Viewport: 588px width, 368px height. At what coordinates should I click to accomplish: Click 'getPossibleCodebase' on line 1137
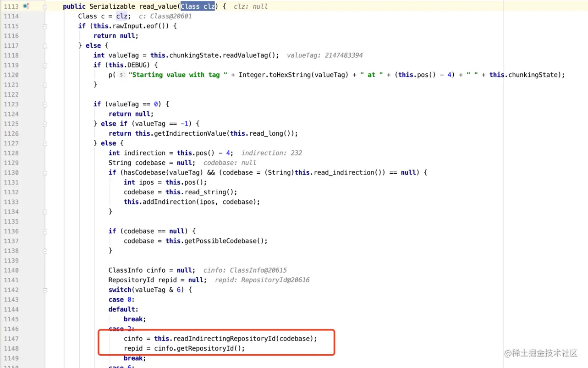click(x=221, y=241)
